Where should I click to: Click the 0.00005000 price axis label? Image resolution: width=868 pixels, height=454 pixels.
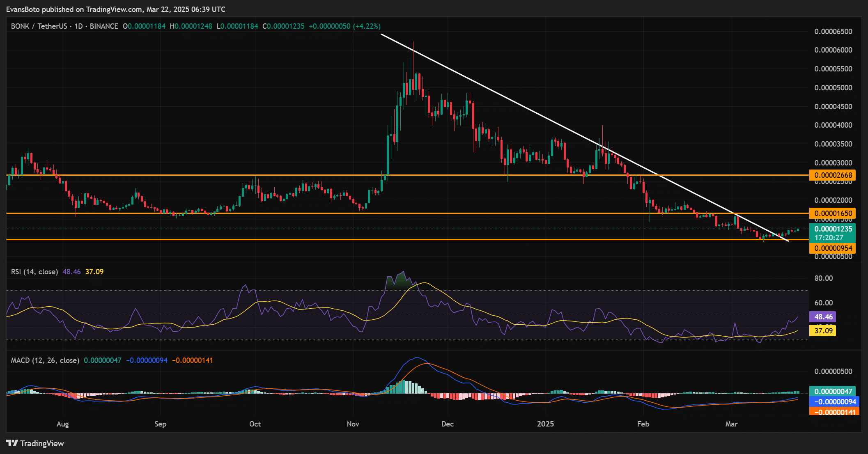pyautogui.click(x=834, y=88)
